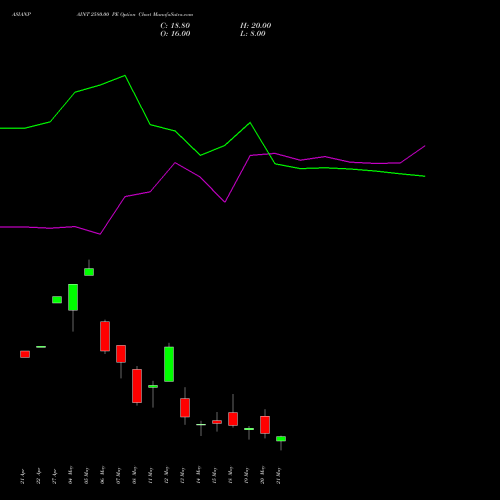
Task: Click the right end of the purple line
Action: [425, 146]
